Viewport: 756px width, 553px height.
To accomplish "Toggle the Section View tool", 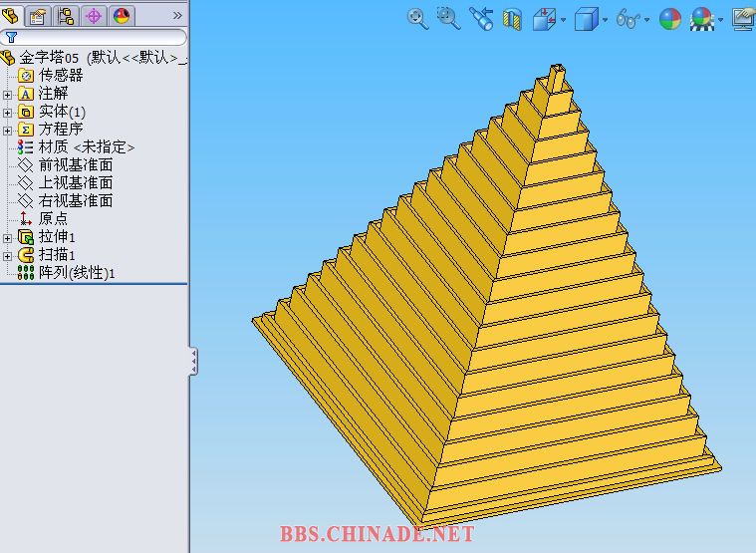I will click(x=512, y=19).
